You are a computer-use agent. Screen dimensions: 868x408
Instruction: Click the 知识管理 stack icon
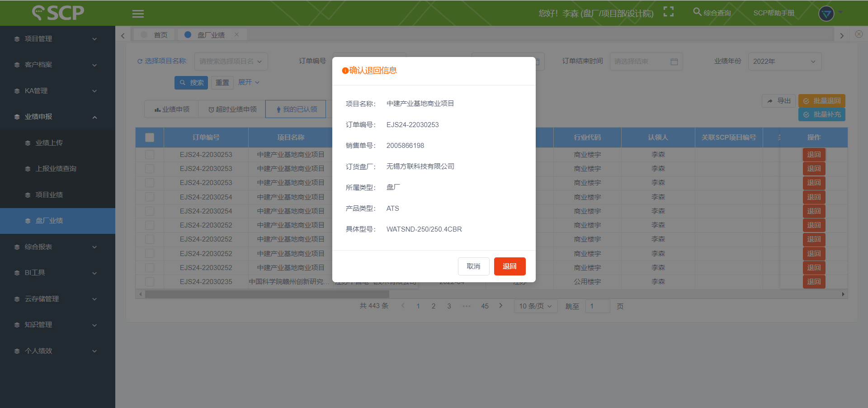(x=17, y=325)
